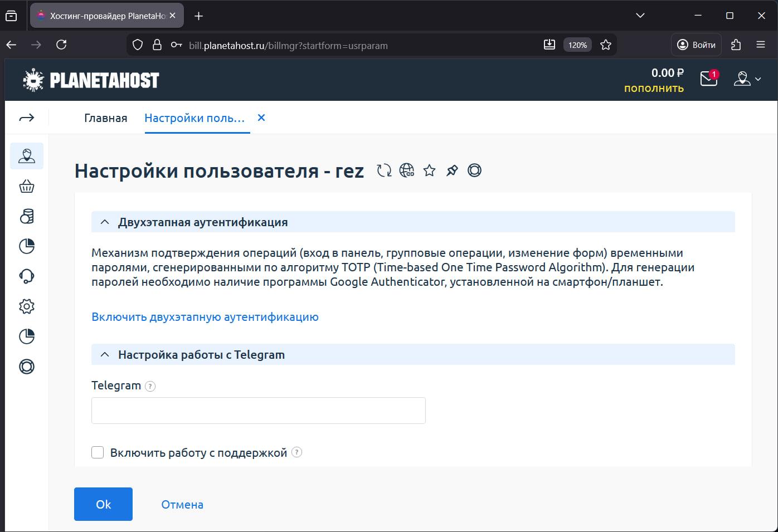The width and height of the screenshot is (778, 532).
Task: Collapse the 'Двухэтапная аутентификация' section
Action: coord(105,221)
